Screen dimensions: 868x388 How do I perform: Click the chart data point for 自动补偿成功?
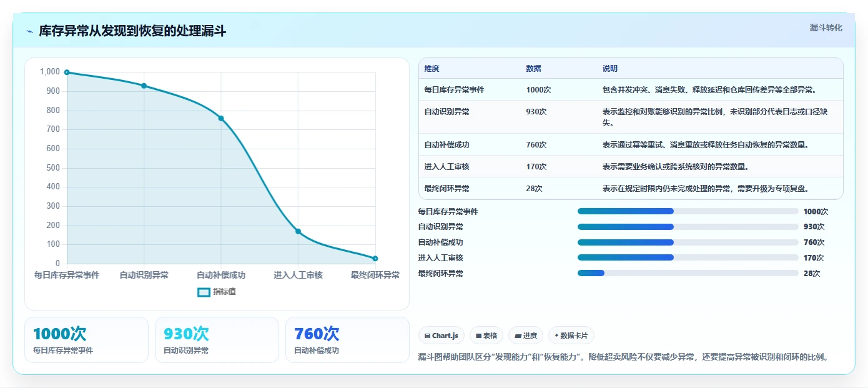coord(221,118)
